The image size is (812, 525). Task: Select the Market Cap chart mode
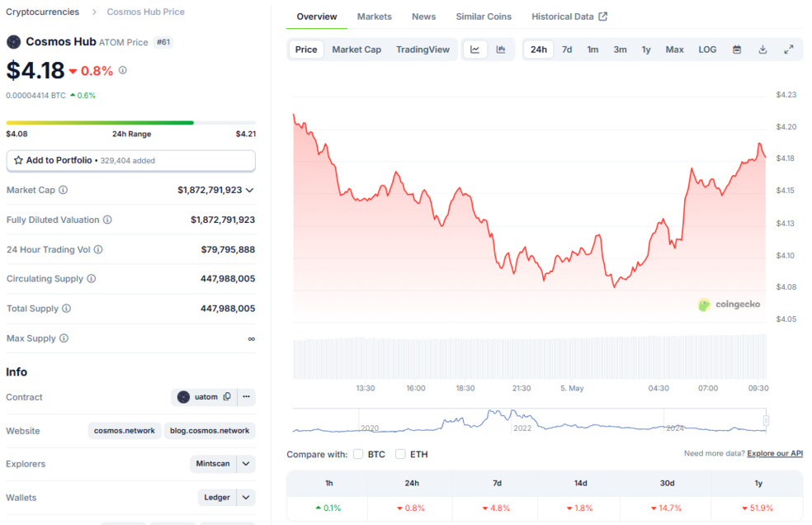coord(356,50)
